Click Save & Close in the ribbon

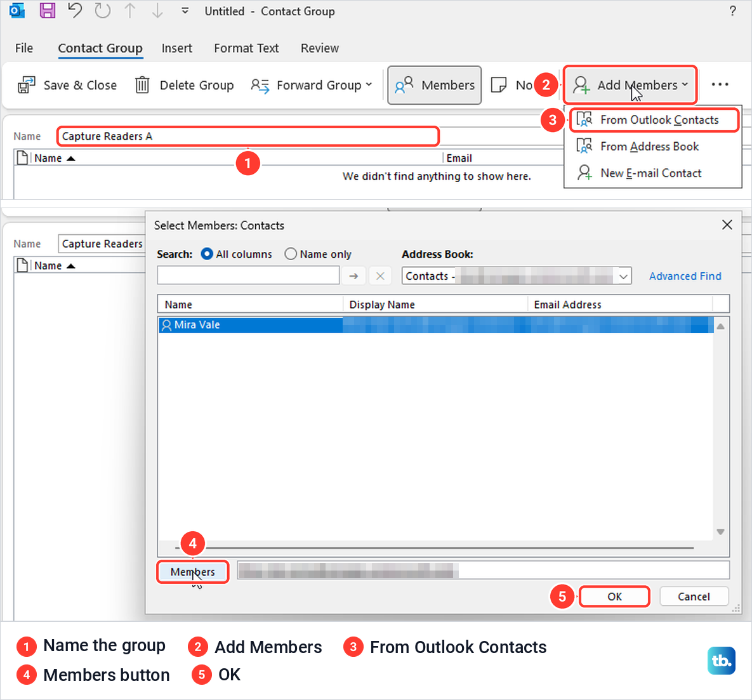[67, 85]
